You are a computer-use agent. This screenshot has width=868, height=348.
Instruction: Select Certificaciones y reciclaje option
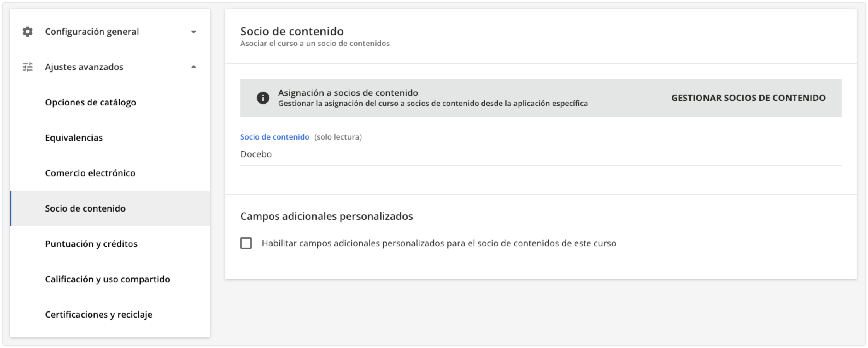pyautogui.click(x=110, y=315)
